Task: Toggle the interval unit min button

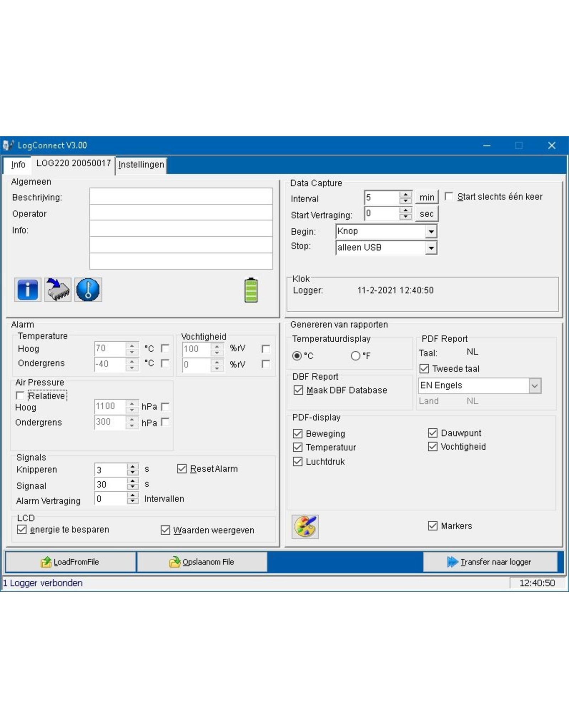Action: [427, 197]
